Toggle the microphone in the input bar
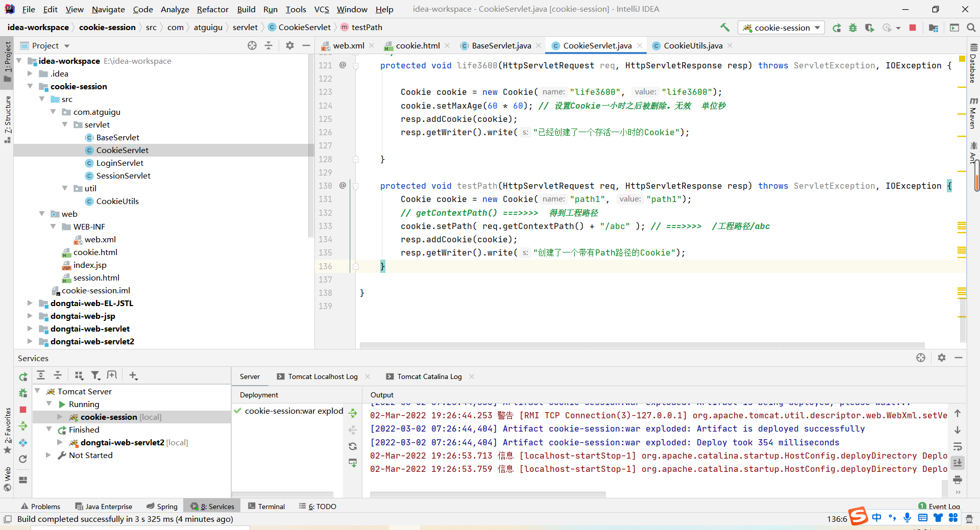Image resolution: width=980 pixels, height=530 pixels. point(907,518)
